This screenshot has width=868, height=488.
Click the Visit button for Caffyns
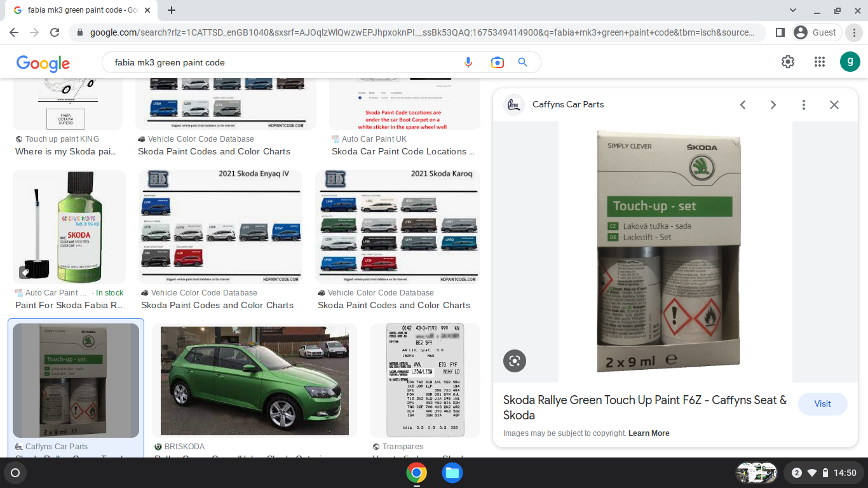[x=822, y=403]
